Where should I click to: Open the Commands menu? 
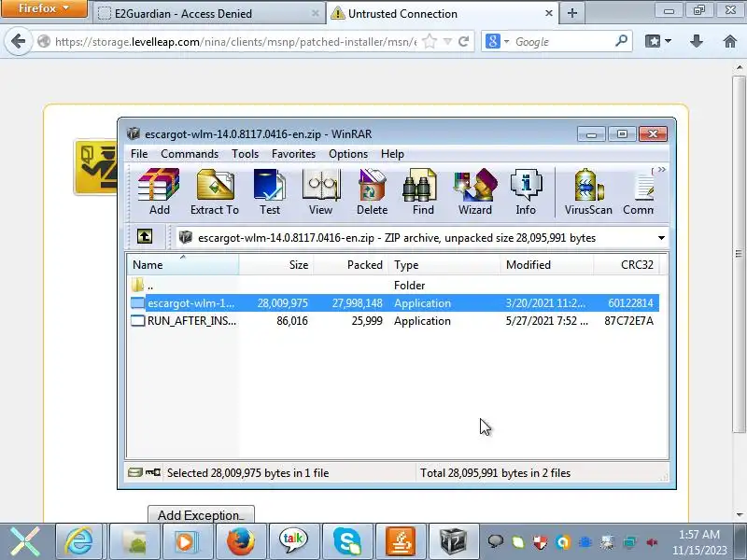click(x=190, y=154)
